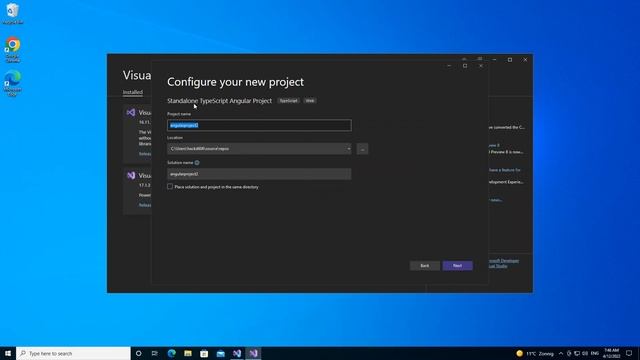Image resolution: width=640 pixels, height=360 pixels.
Task: Click the taskbar search box
Action: tap(73, 353)
